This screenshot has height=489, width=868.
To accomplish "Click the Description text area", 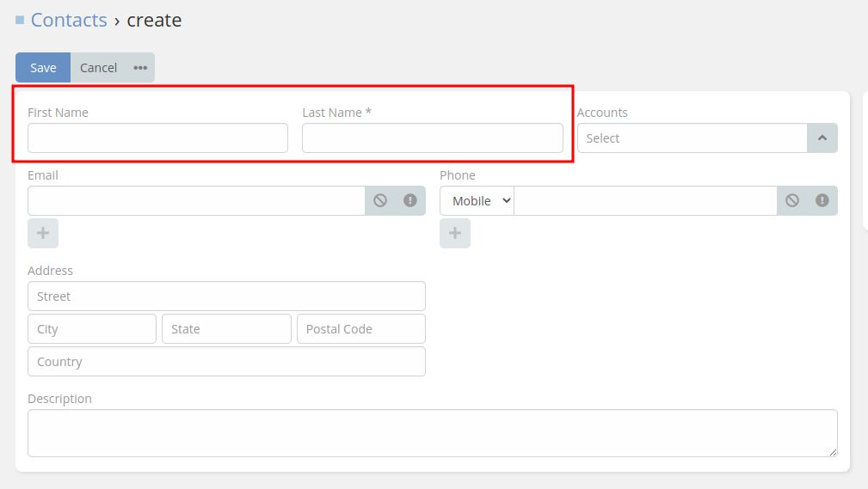I will (432, 433).
